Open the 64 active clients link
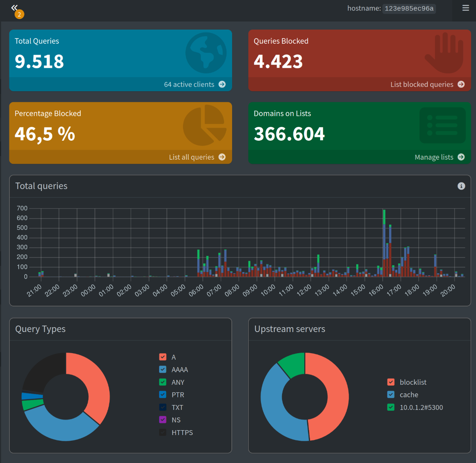476x463 pixels. pyautogui.click(x=189, y=84)
